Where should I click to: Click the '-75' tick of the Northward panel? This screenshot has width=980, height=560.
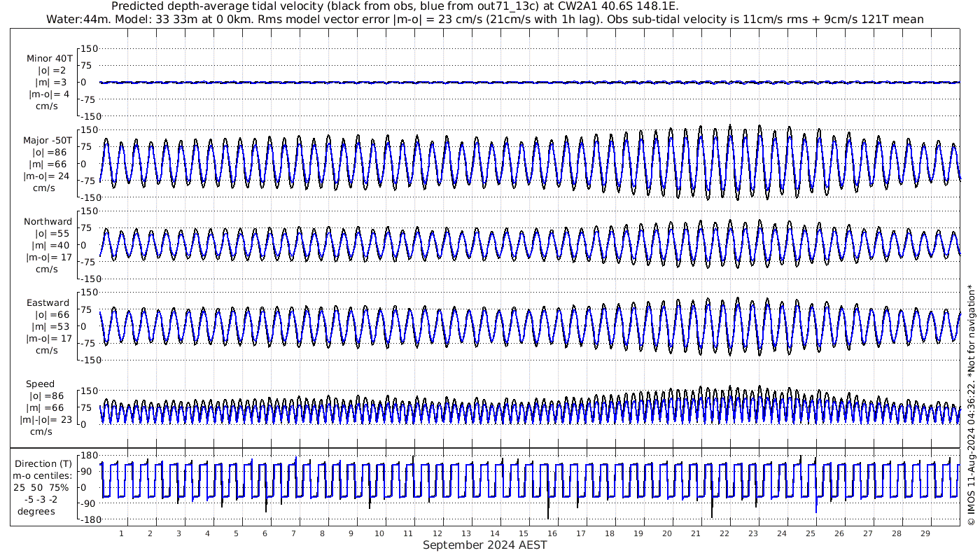point(89,262)
